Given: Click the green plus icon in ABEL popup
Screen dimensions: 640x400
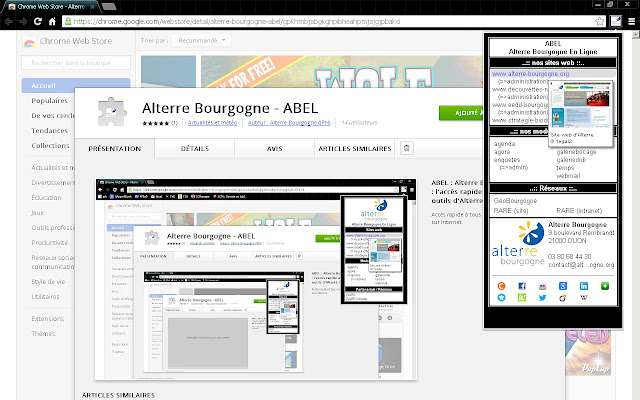Looking at the screenshot, I should [x=604, y=286].
